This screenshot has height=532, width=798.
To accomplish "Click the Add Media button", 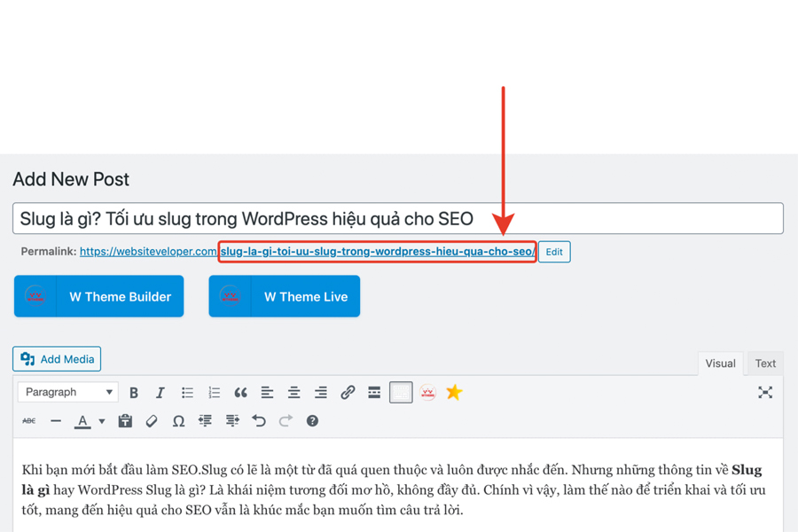I will pyautogui.click(x=57, y=359).
